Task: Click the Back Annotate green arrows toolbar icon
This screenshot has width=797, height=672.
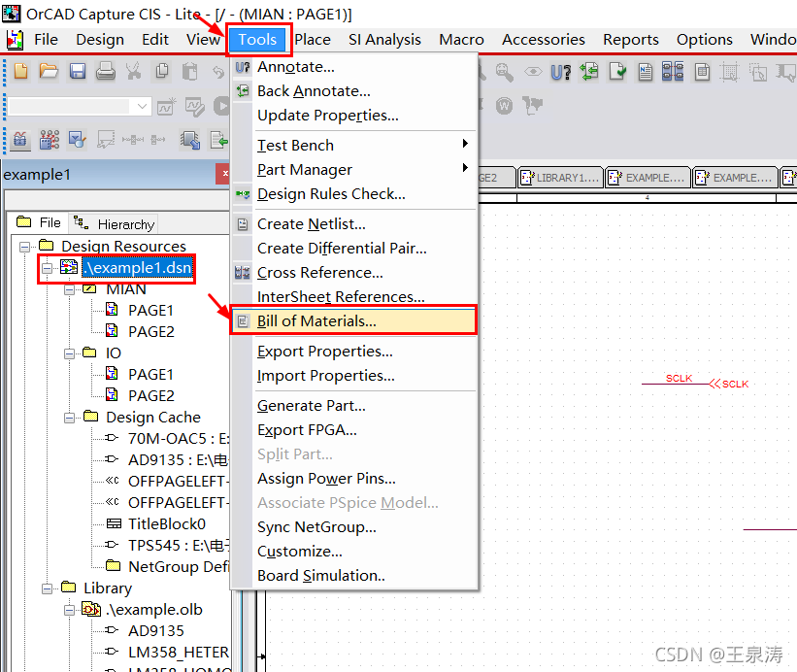Action: click(x=588, y=72)
